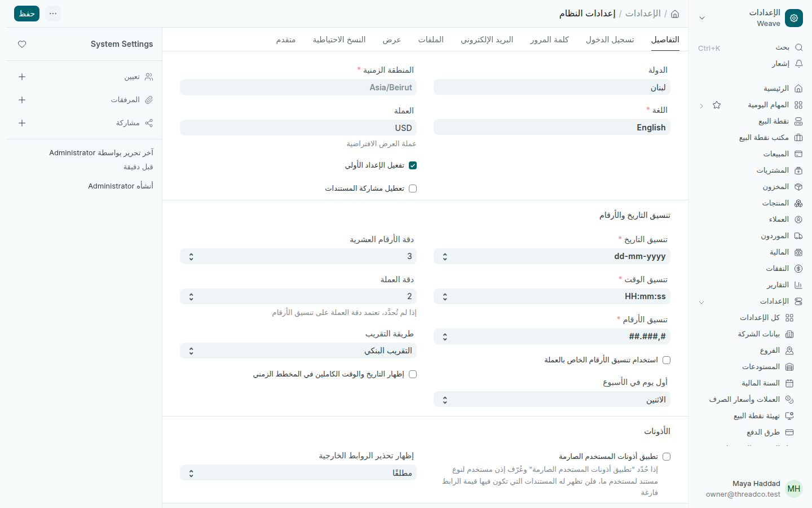Click the settings gear app icon

click(794, 18)
